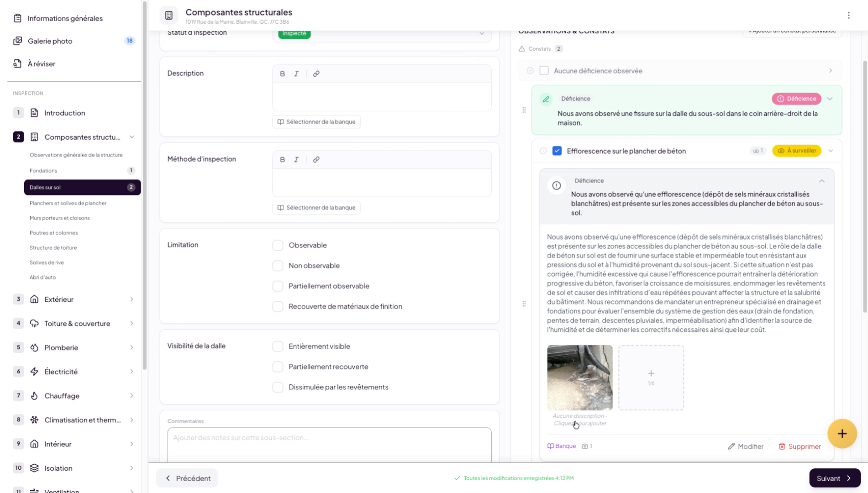Select the Fondations subsection
868x493 pixels.
[x=43, y=171]
